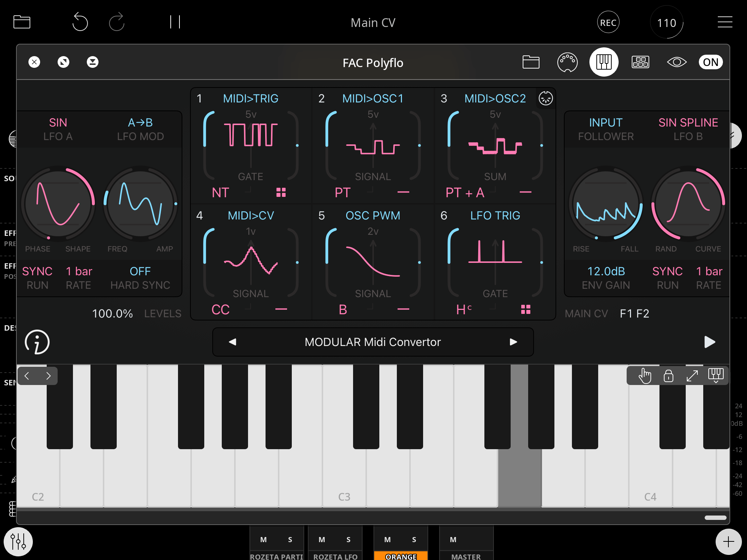The image size is (747, 560).
Task: Open the hamburger menu at top right
Action: click(725, 22)
